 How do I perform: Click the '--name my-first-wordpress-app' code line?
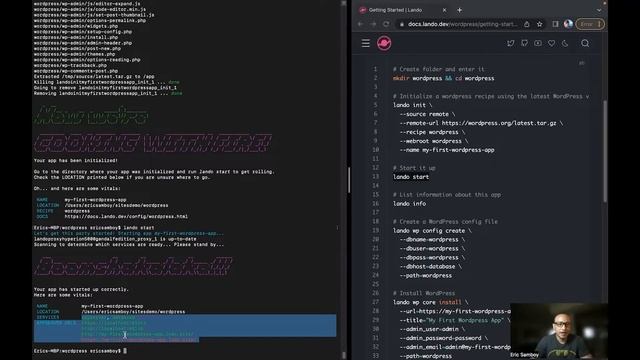click(447, 150)
